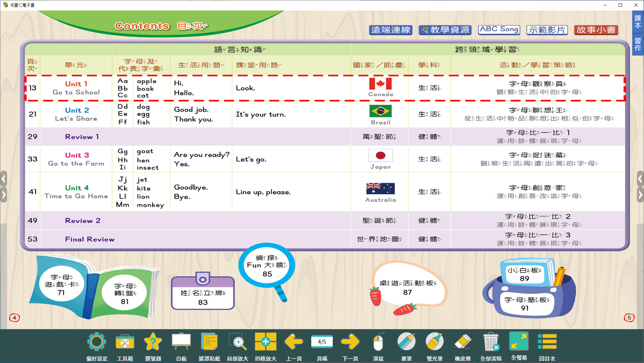The image size is (644, 363).
Task: Open the 白板 whiteboard tool
Action: coord(181,342)
